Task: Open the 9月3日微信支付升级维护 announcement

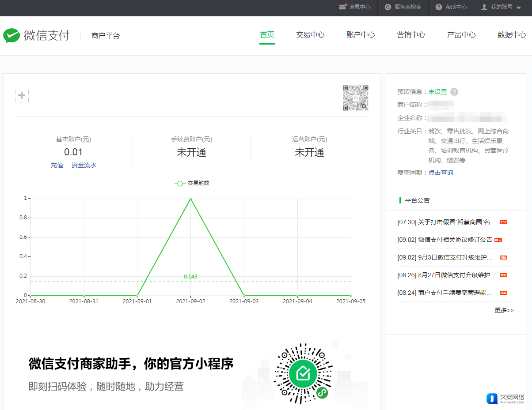Action: [x=445, y=257]
